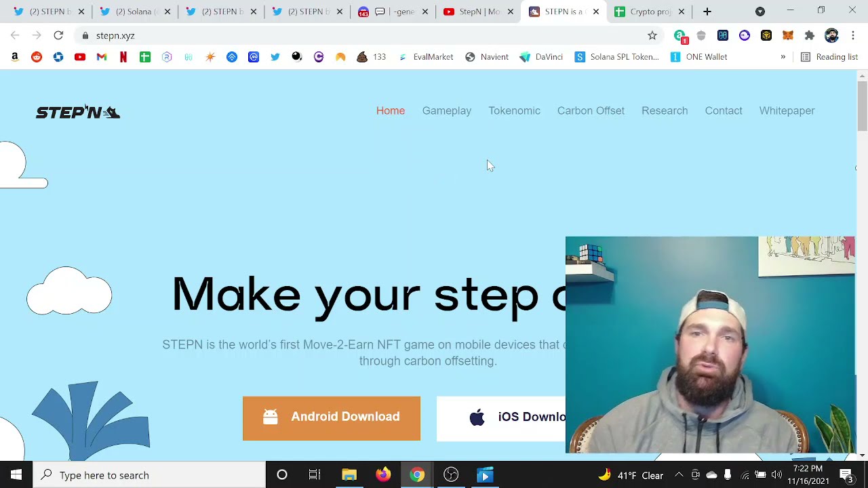Close the STEPN is a tab
Screen dimensions: 868x488
596,12
